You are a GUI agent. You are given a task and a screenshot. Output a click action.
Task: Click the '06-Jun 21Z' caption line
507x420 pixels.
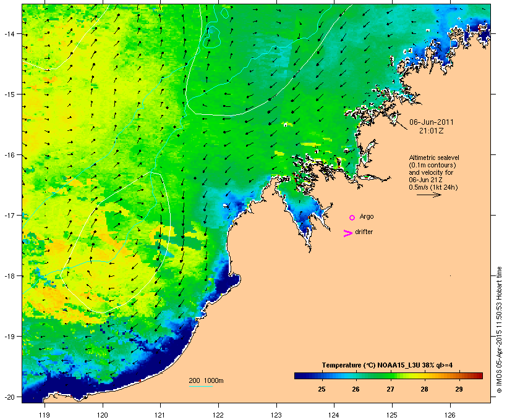(x=425, y=180)
